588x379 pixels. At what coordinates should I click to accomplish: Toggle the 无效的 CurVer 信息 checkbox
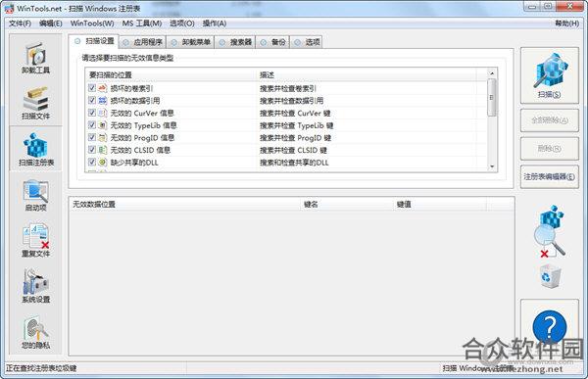[x=92, y=113]
